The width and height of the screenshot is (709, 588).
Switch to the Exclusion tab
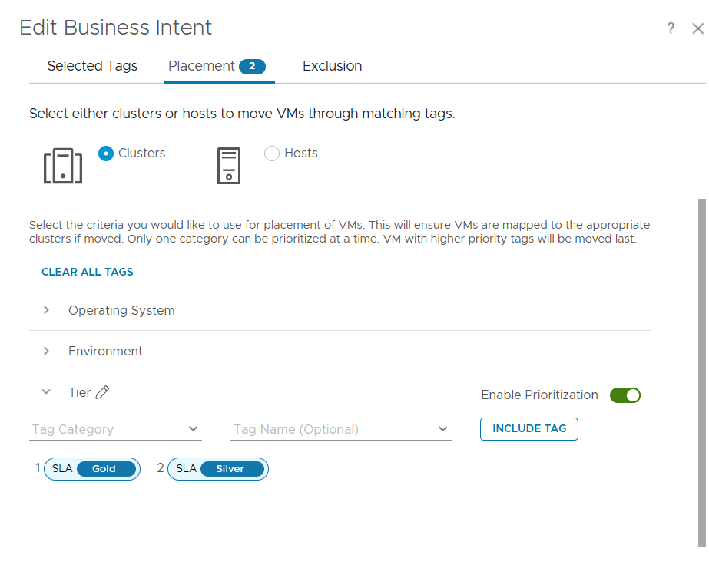332,66
